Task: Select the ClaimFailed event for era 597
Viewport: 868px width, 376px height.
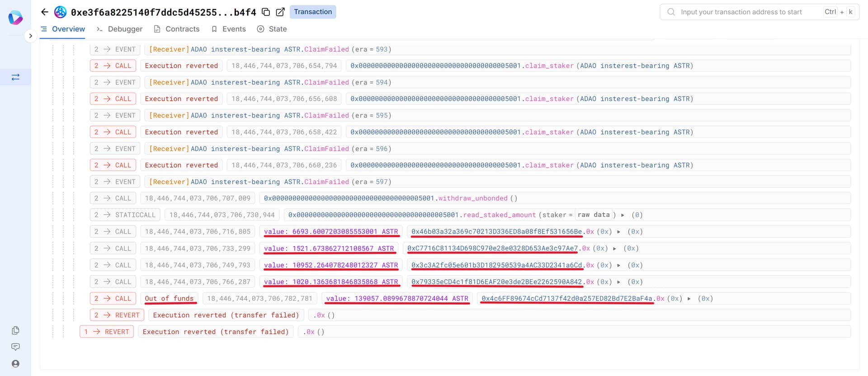Action: click(x=326, y=182)
